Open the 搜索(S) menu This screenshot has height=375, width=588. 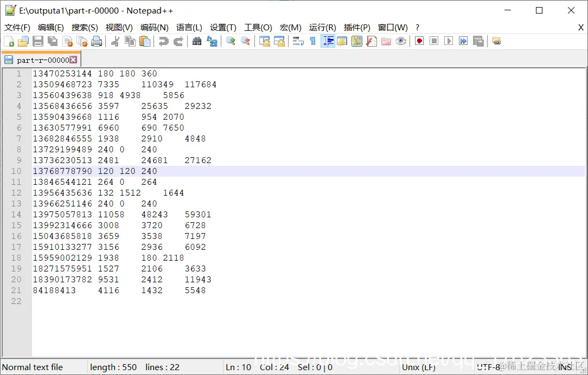click(85, 27)
